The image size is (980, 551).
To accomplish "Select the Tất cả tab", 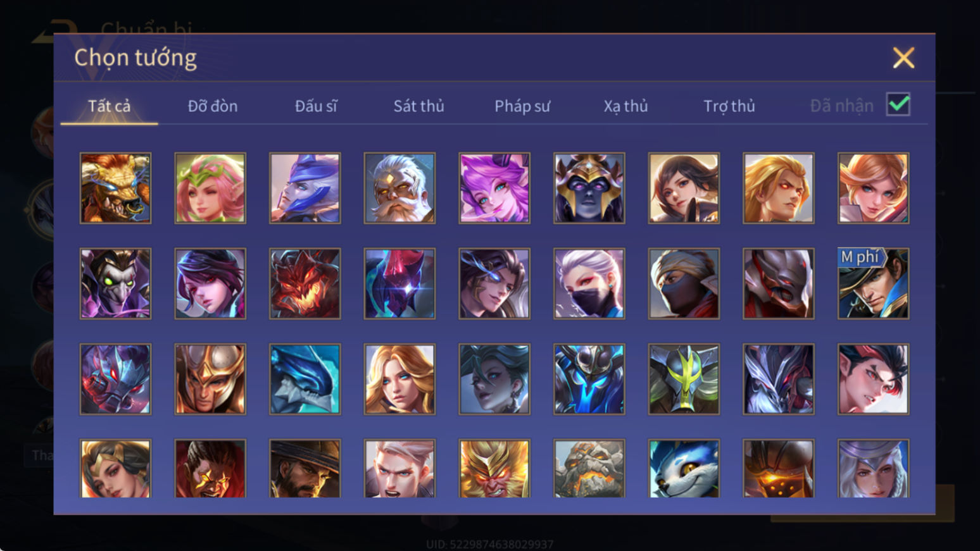I will point(109,106).
